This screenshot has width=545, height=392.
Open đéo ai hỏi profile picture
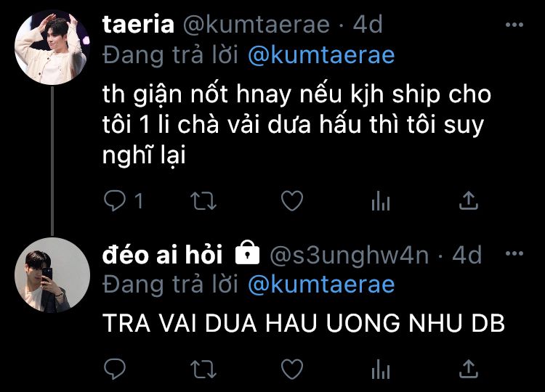pyautogui.click(x=52, y=275)
